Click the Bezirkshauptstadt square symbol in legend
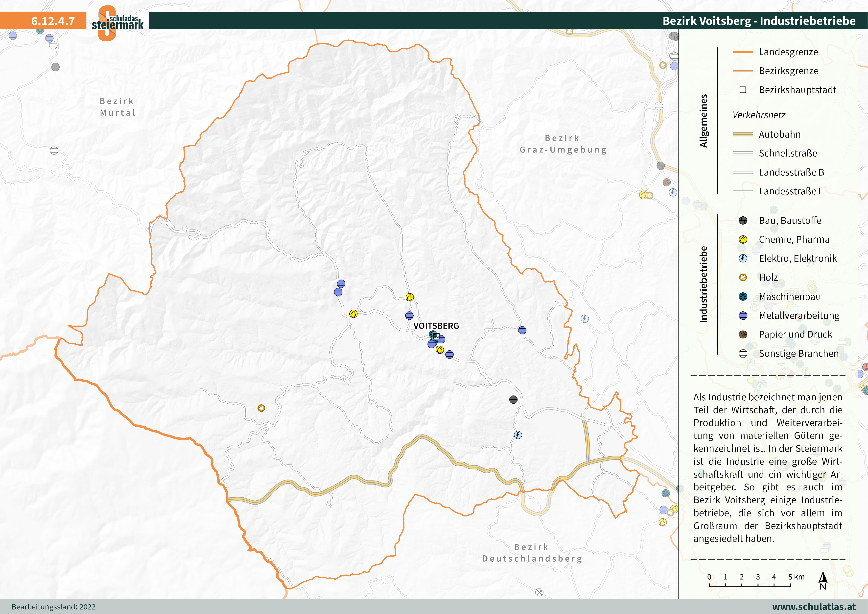Image resolution: width=868 pixels, height=614 pixels. 743,90
